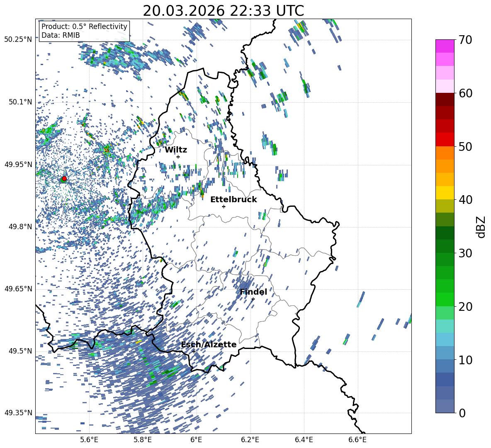Click the 5.6°E longitude label
This screenshot has height=448, width=491.
(89, 440)
